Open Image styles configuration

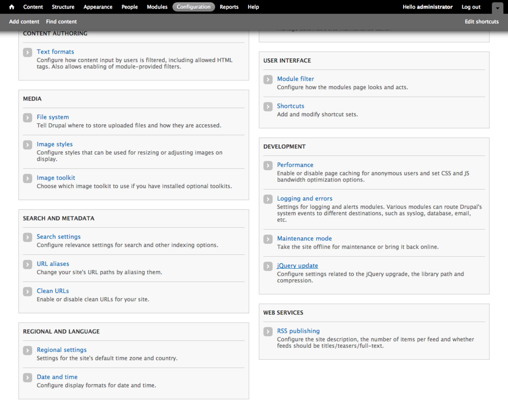click(55, 144)
